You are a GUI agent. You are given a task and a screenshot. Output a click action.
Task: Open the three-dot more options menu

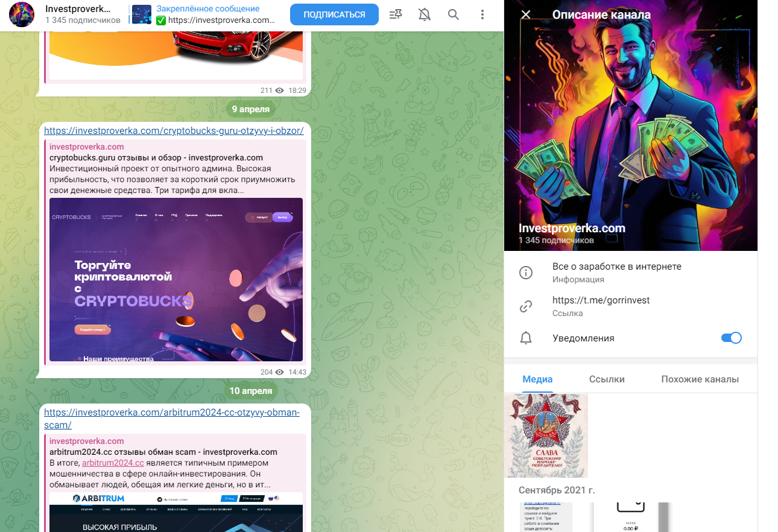pos(482,14)
